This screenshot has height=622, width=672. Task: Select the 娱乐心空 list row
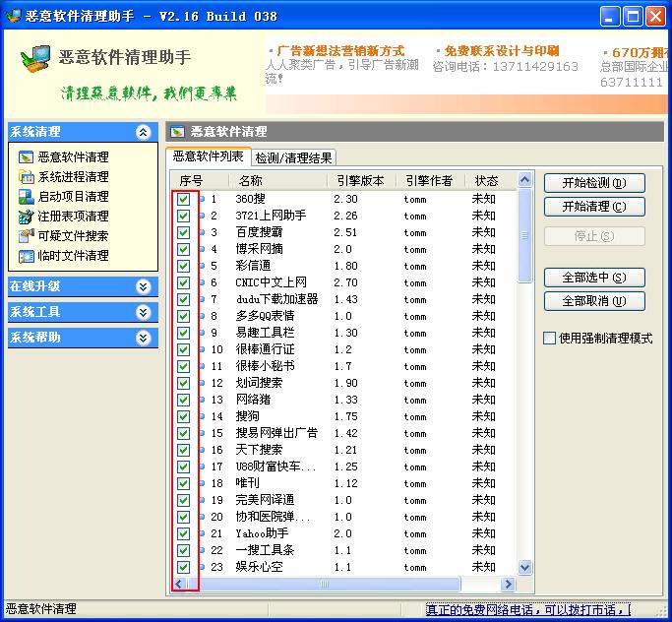(x=344, y=567)
